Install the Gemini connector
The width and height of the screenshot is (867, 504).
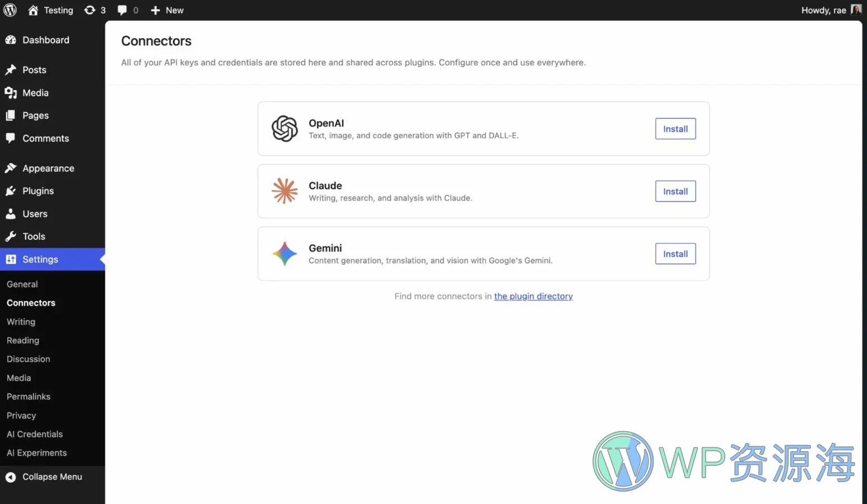coord(675,254)
